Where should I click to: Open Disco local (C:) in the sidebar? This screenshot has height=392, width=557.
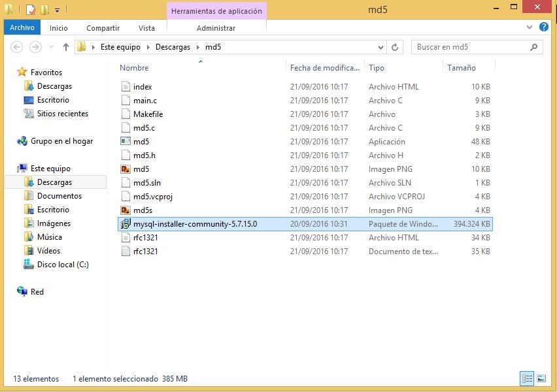(x=62, y=265)
